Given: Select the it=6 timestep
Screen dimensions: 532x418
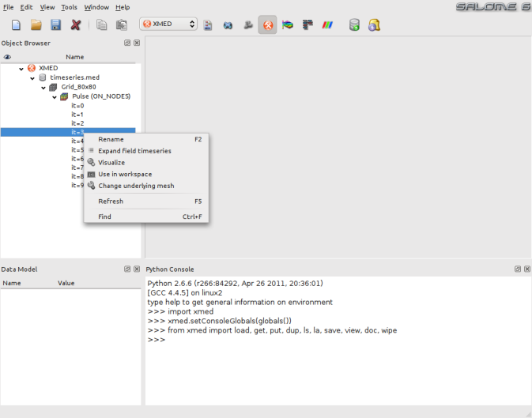Looking at the screenshot, I should 77,159.
